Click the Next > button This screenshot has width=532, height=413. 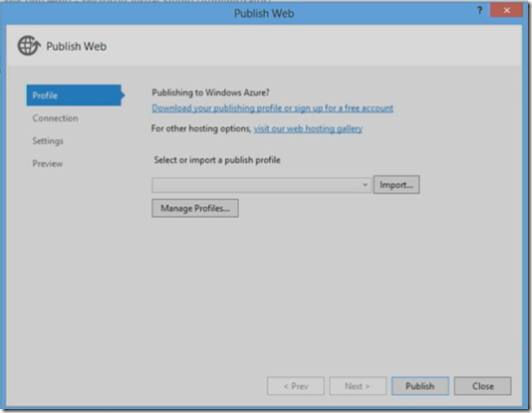358,386
